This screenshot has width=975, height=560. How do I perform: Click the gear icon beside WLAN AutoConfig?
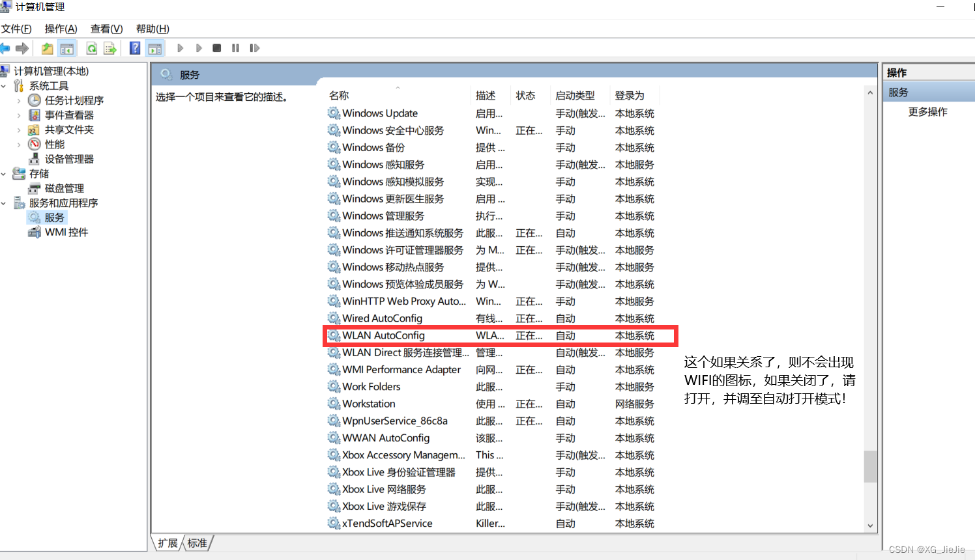[334, 335]
